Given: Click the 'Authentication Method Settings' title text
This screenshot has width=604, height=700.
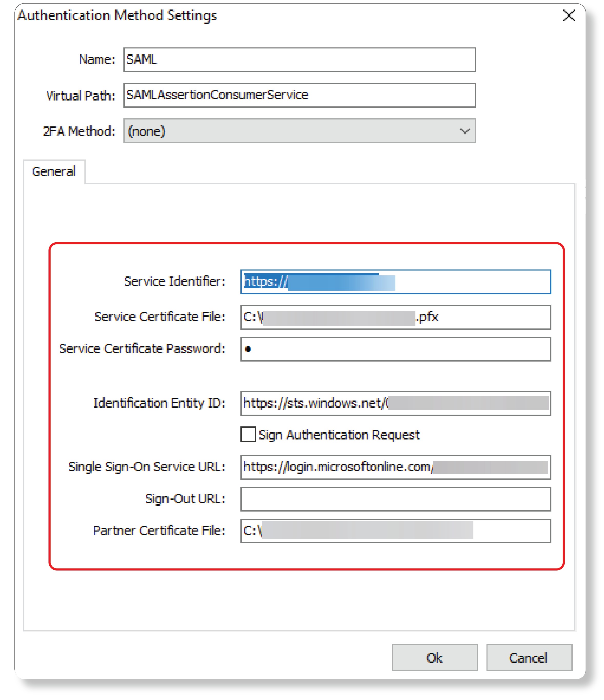Looking at the screenshot, I should 117,16.
